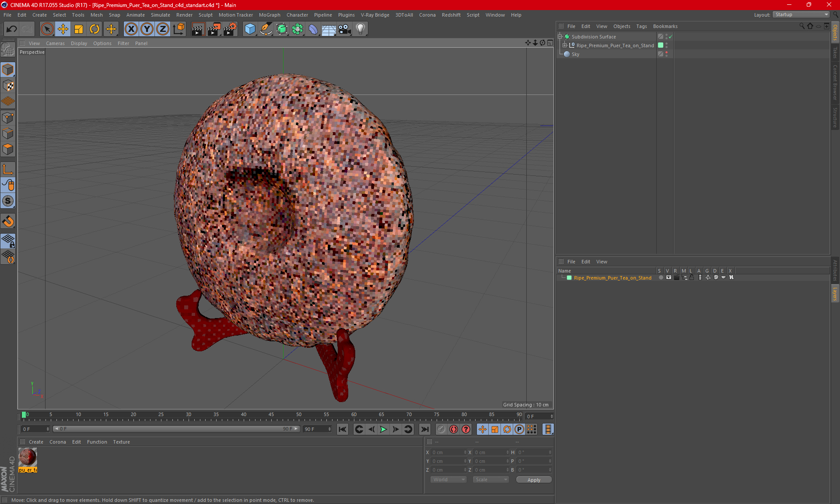The width and height of the screenshot is (840, 504).
Task: Add a Cube primitive object
Action: click(x=250, y=29)
